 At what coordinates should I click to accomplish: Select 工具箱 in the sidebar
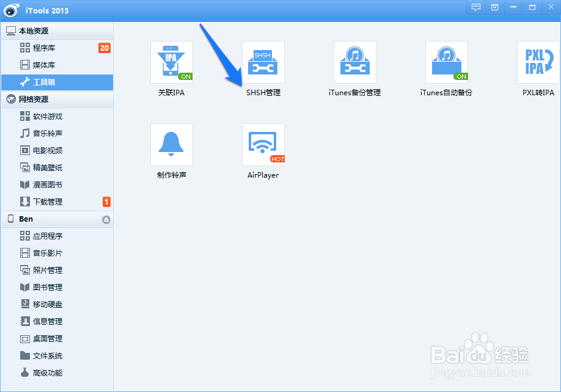click(x=57, y=82)
